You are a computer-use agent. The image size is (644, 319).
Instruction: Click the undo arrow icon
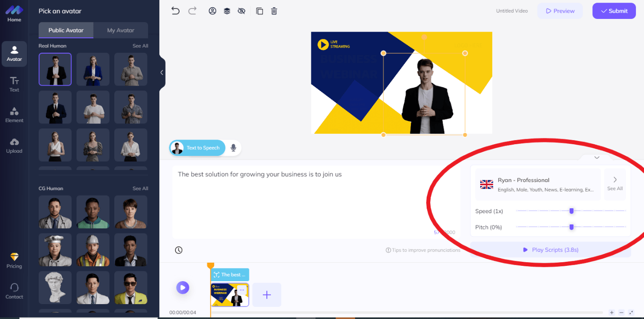[x=176, y=11]
